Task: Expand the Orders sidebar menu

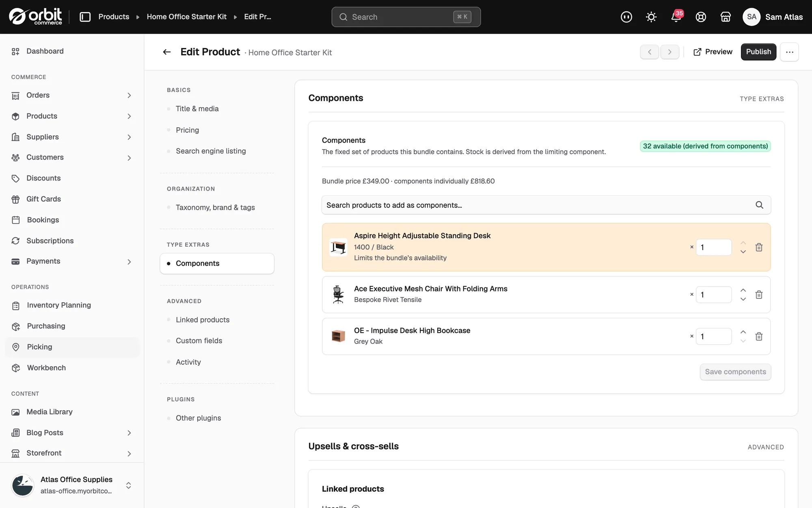Action: 129,96
